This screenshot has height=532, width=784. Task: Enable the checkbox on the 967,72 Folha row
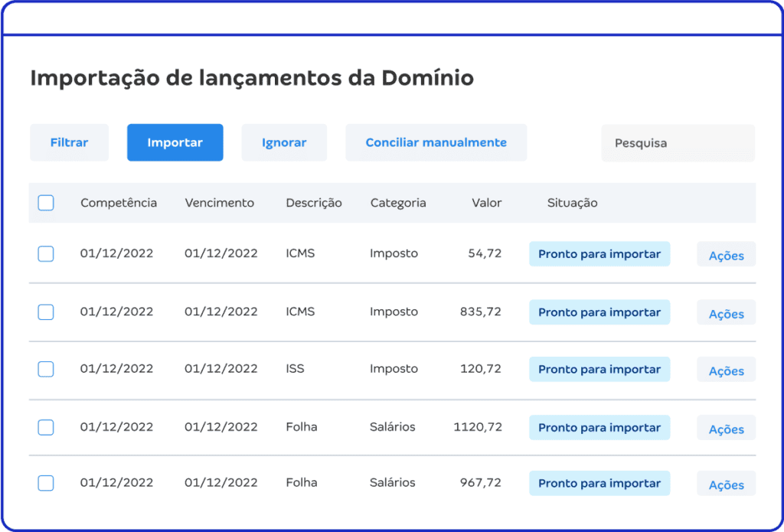click(x=46, y=484)
